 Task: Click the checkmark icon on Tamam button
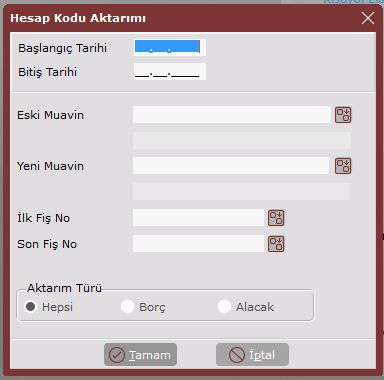pyautogui.click(x=117, y=355)
